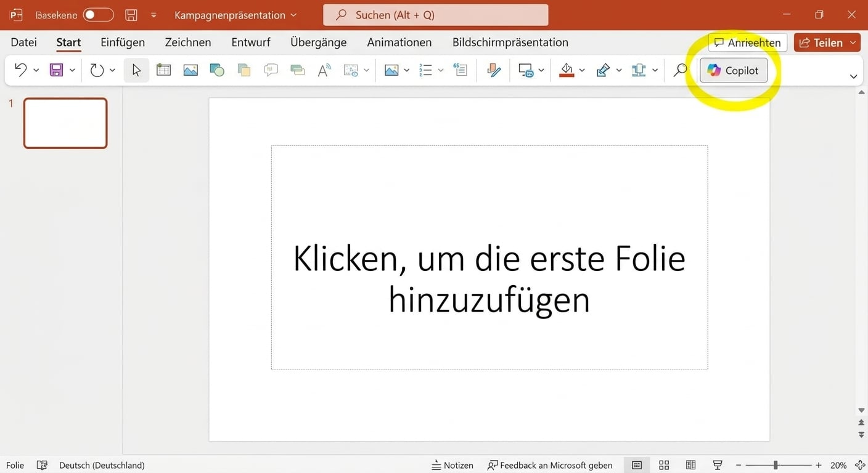Viewport: 868px width, 473px height.
Task: Open the Zeichnen tab
Action: point(188,42)
